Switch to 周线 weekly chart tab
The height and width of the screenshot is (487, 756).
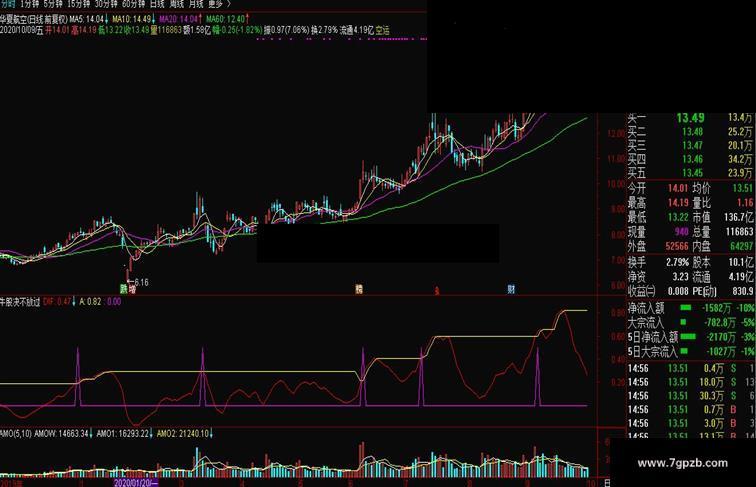[176, 4]
